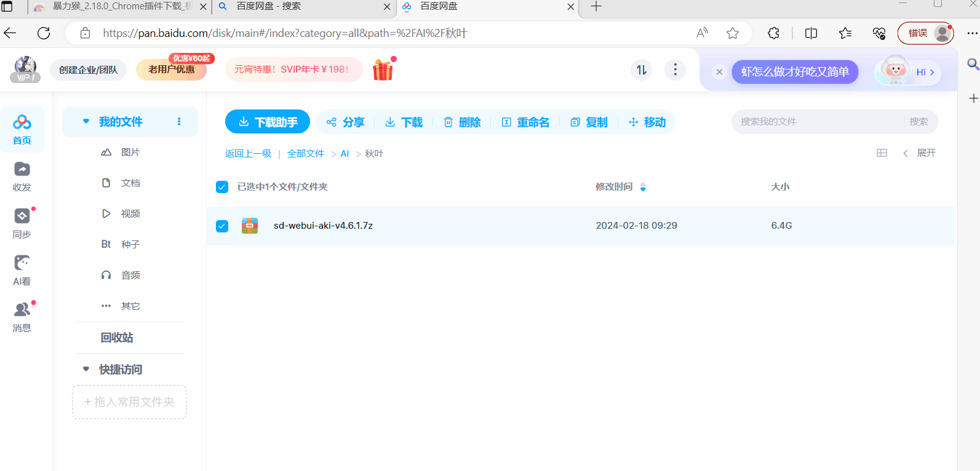This screenshot has height=471, width=980.
Task: Click the 老用户优惠 promo button
Action: [x=171, y=69]
